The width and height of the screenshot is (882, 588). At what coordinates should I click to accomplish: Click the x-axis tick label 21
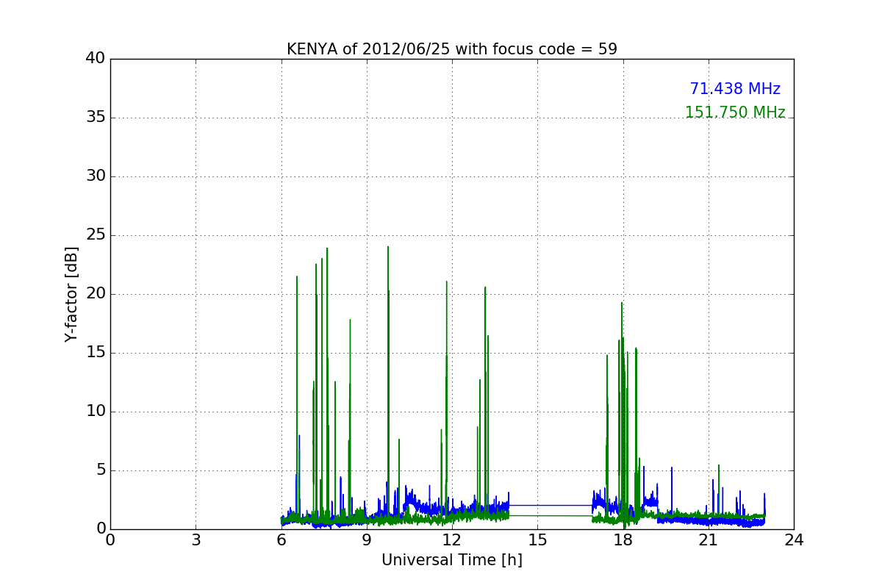click(x=709, y=540)
